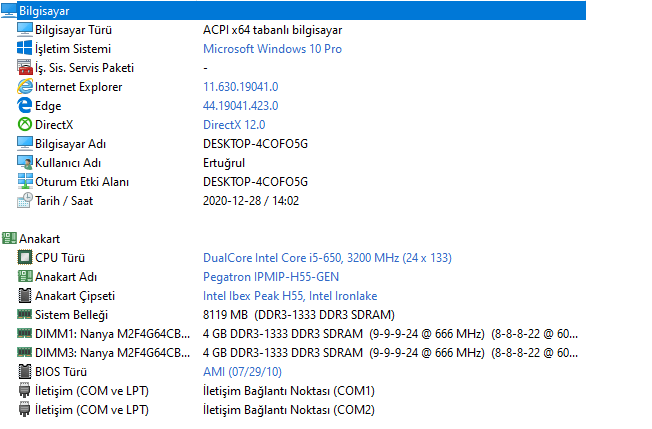The width and height of the screenshot is (652, 429).
Task: Click the Anakart Adı board icon
Action: click(x=25, y=276)
